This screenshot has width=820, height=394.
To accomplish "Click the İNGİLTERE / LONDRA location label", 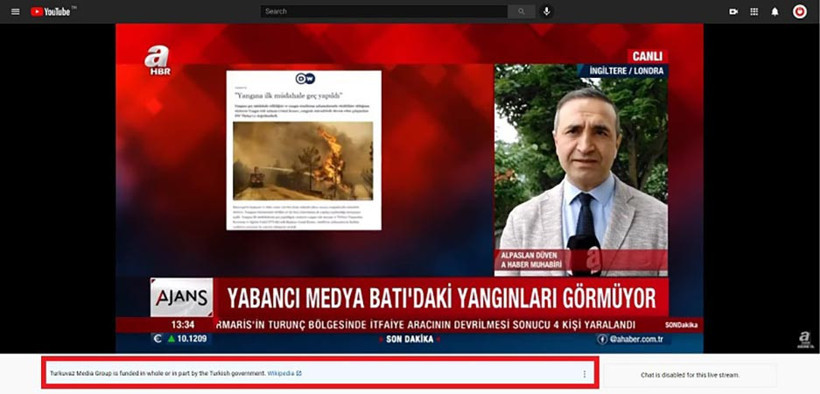I will pyautogui.click(x=626, y=71).
